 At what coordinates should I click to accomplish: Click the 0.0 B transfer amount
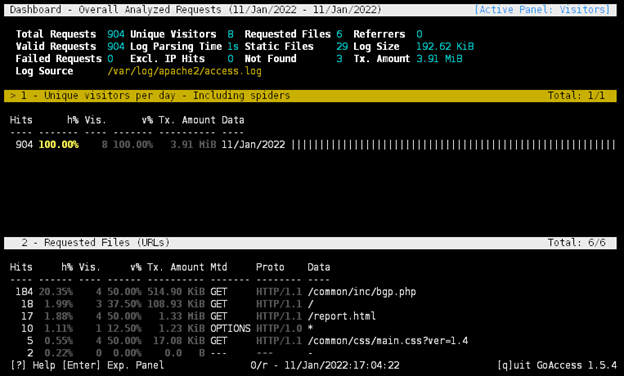click(185, 353)
